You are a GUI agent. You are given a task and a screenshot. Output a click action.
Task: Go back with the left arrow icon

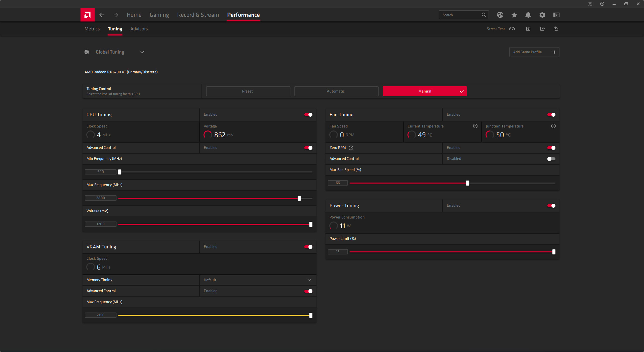(x=101, y=15)
